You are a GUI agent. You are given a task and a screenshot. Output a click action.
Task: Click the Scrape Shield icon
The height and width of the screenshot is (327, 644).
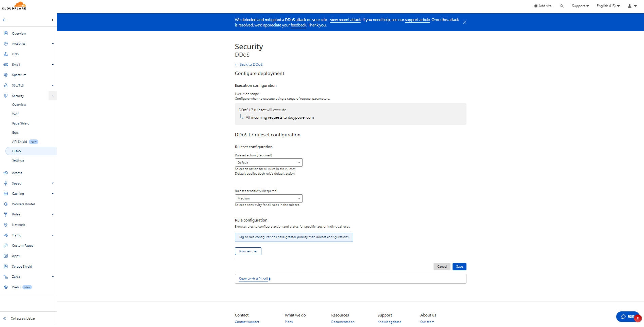click(x=6, y=267)
